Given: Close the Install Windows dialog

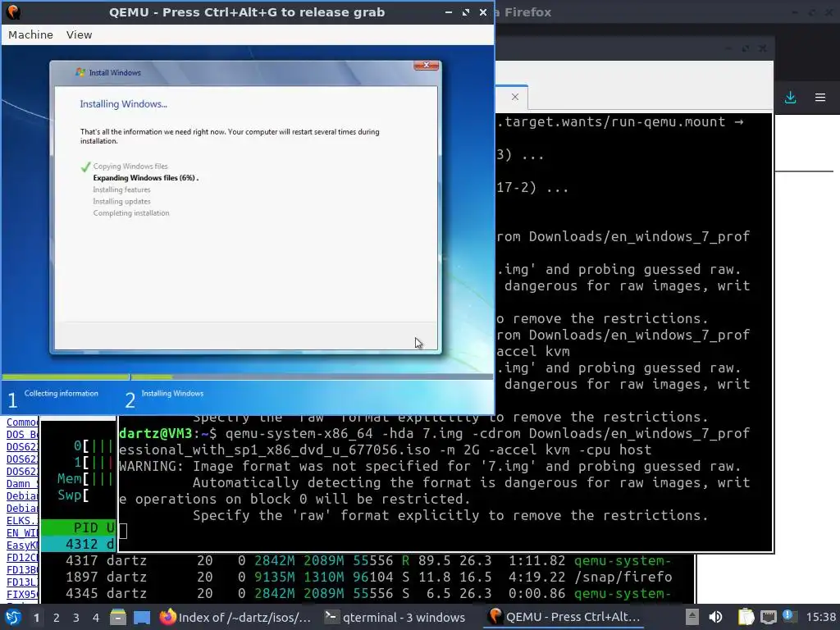Looking at the screenshot, I should pos(427,66).
